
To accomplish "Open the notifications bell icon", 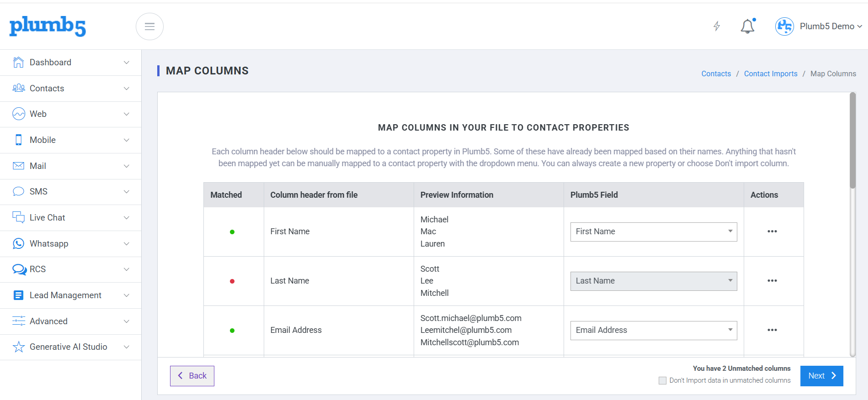I will click(748, 26).
